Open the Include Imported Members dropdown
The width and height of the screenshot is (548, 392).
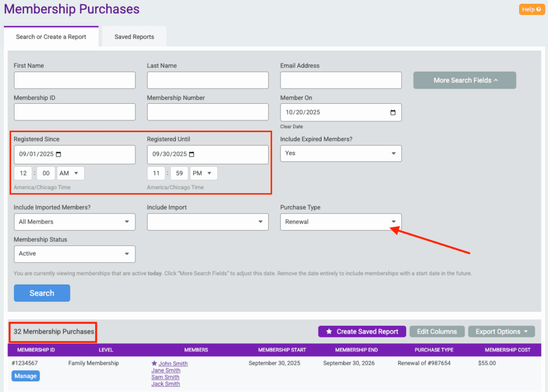pyautogui.click(x=74, y=222)
